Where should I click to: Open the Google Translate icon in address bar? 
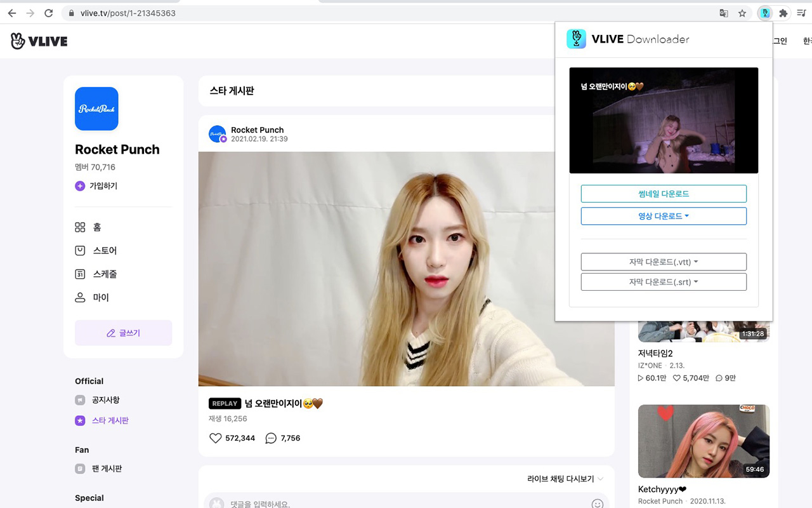[x=723, y=13]
